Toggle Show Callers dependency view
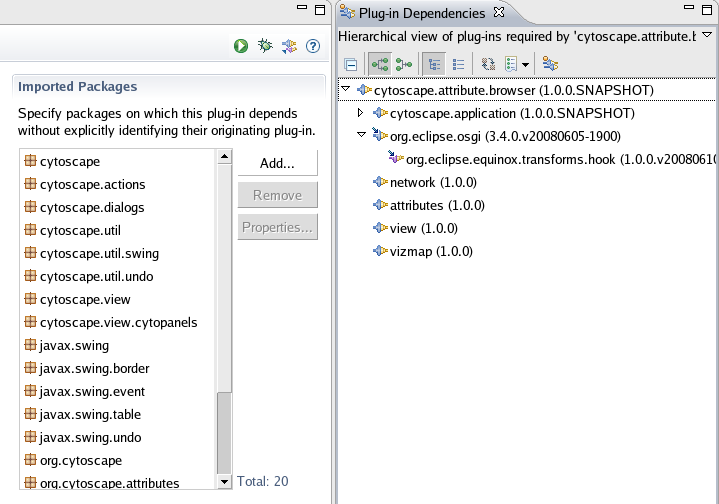This screenshot has height=504, width=719. point(404,65)
